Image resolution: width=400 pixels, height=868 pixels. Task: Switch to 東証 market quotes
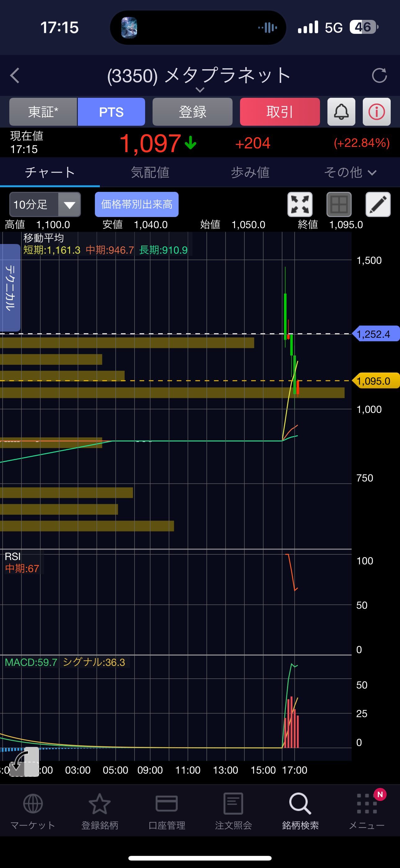[43, 112]
